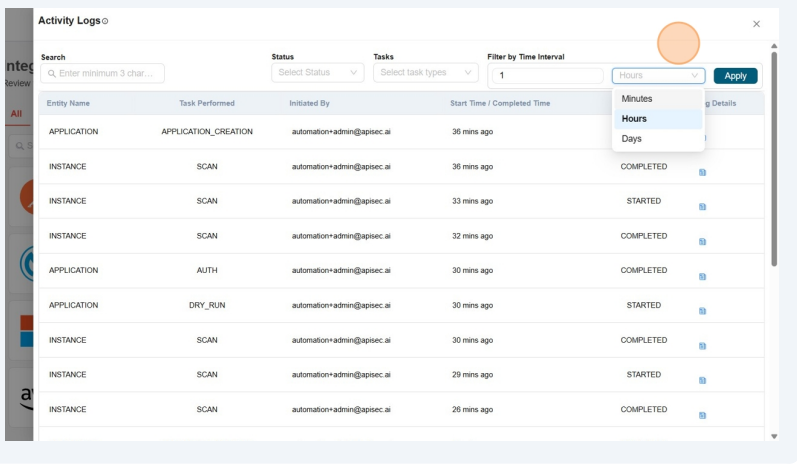This screenshot has width=797, height=471.
Task: Click the scrollbar up arrow
Action: point(774,46)
